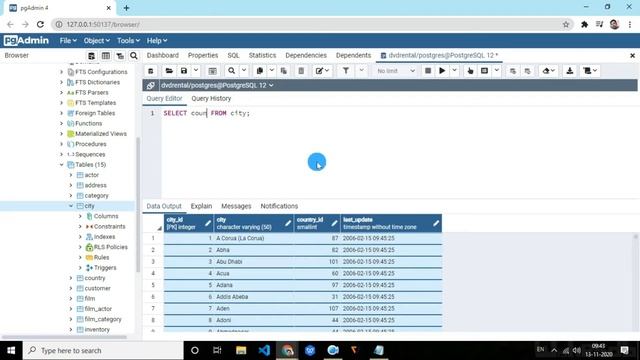This screenshot has width=640, height=360.
Task: Switch to the Dependents tab
Action: pyautogui.click(x=353, y=56)
